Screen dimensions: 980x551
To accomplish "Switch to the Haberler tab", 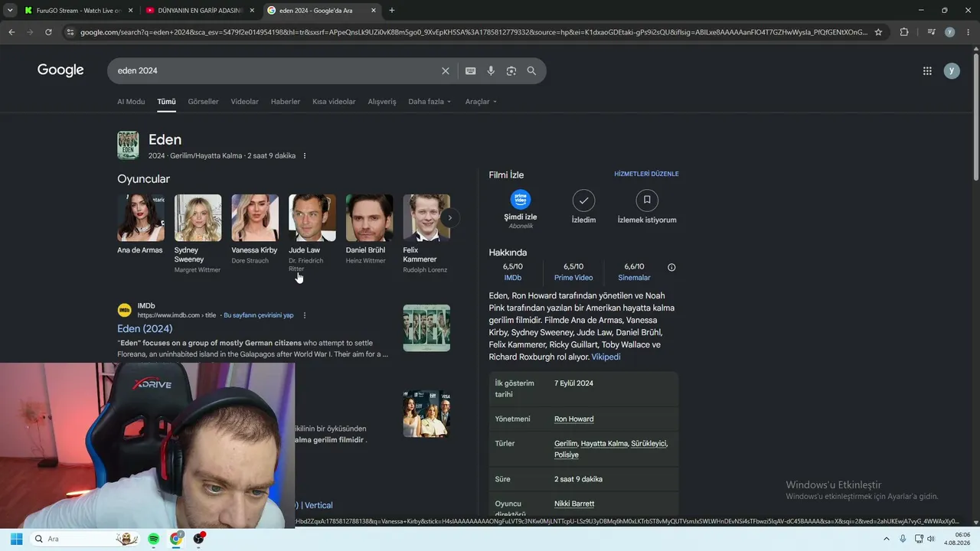I will click(x=286, y=102).
